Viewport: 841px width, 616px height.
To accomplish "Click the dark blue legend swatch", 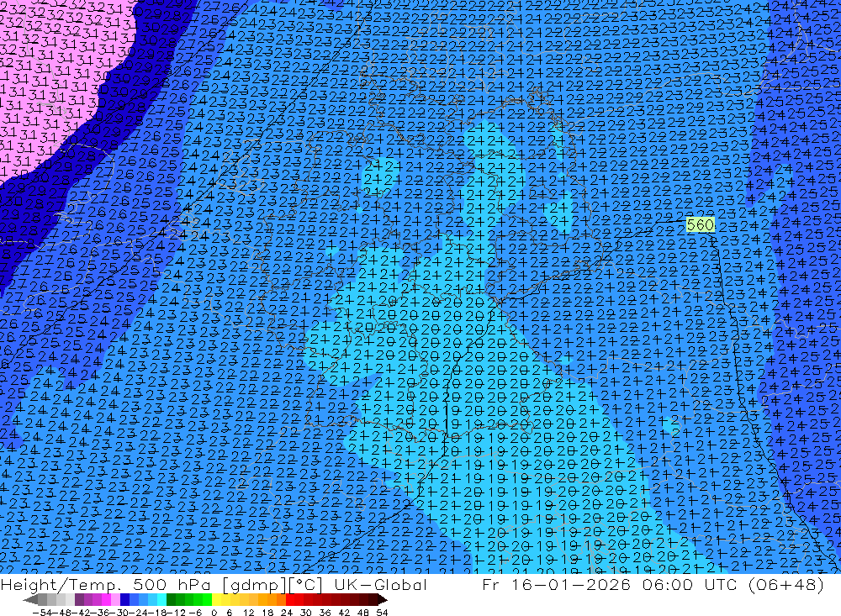I will pos(125,600).
